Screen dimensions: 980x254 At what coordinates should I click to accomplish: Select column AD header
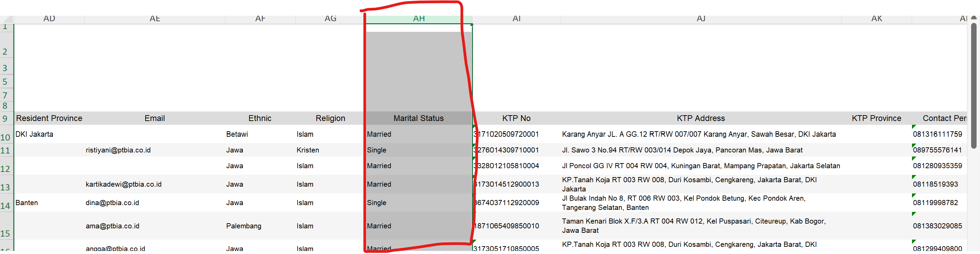coord(49,19)
